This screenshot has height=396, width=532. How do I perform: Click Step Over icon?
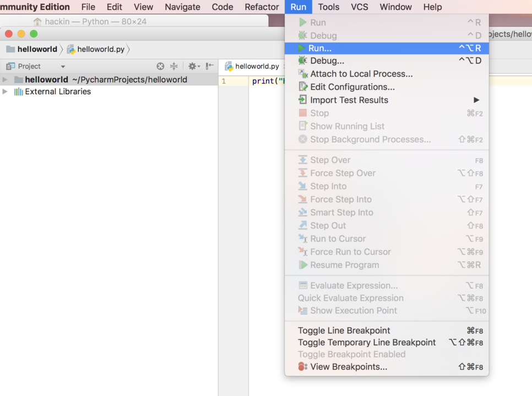[x=303, y=160]
